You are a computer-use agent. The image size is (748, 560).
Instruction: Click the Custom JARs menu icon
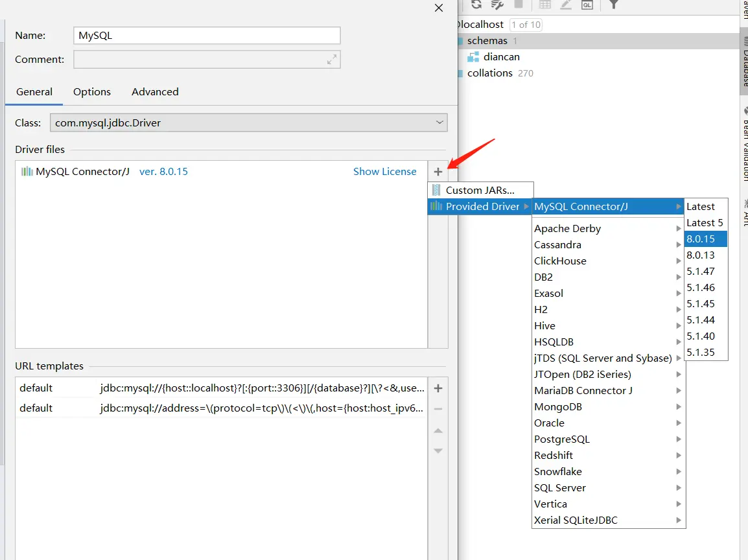click(436, 190)
